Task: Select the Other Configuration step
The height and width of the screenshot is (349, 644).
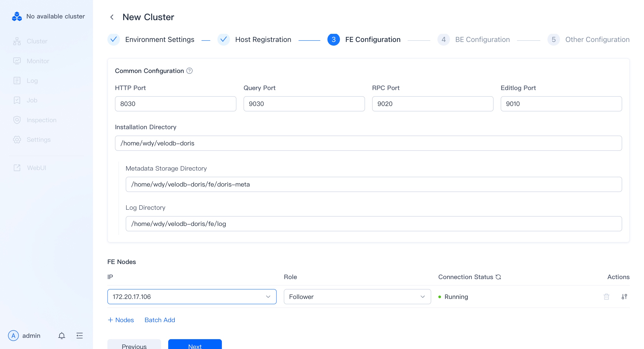Action: (597, 39)
